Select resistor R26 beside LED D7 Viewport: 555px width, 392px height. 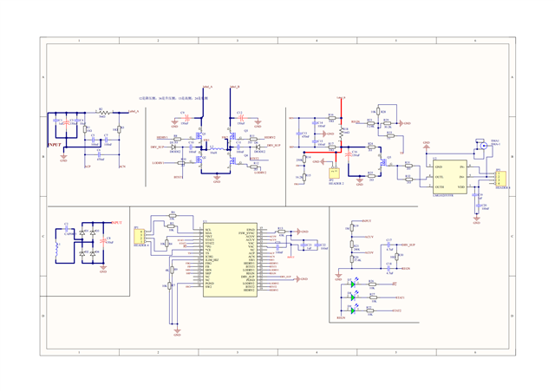(372, 284)
